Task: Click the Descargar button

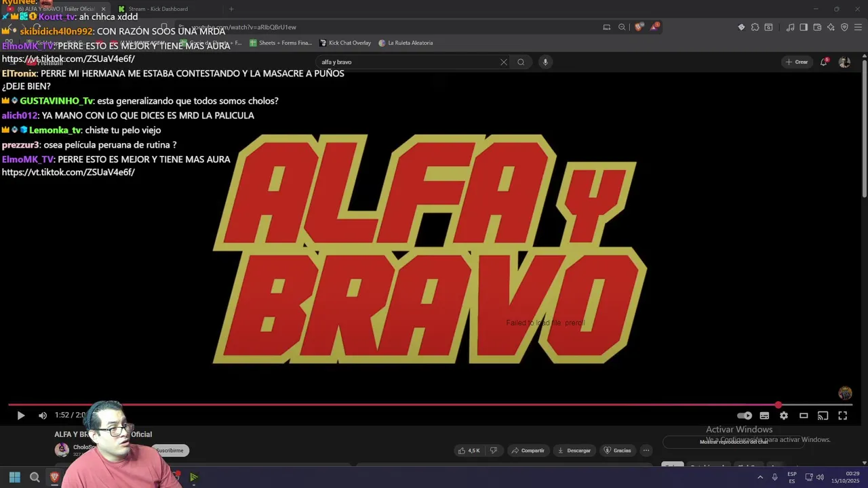Action: coord(574,450)
